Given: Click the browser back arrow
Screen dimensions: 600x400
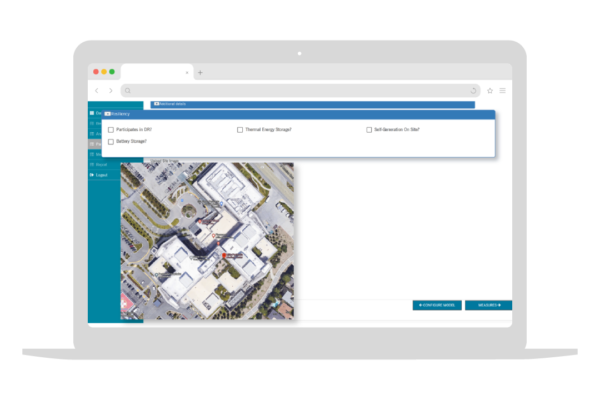Looking at the screenshot, I should point(96,90).
